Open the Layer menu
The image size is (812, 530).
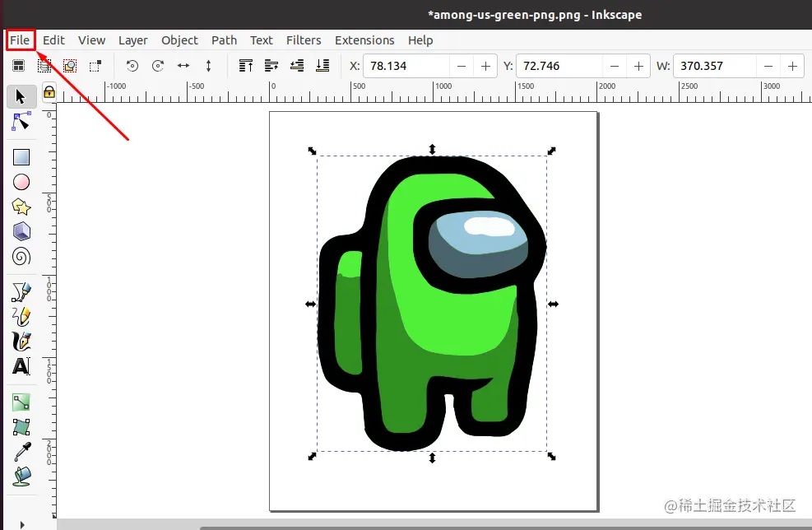pos(133,40)
